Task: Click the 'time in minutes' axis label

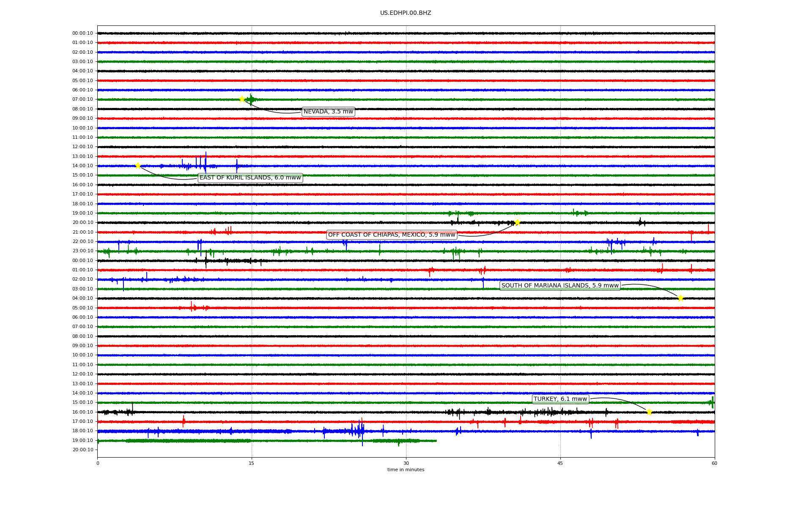Action: pyautogui.click(x=406, y=469)
